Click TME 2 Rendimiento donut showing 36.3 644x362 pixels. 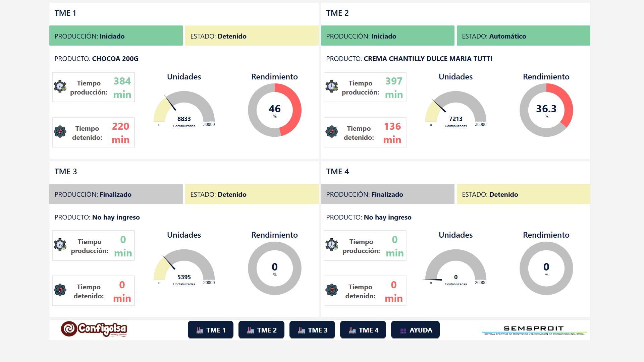(x=546, y=110)
